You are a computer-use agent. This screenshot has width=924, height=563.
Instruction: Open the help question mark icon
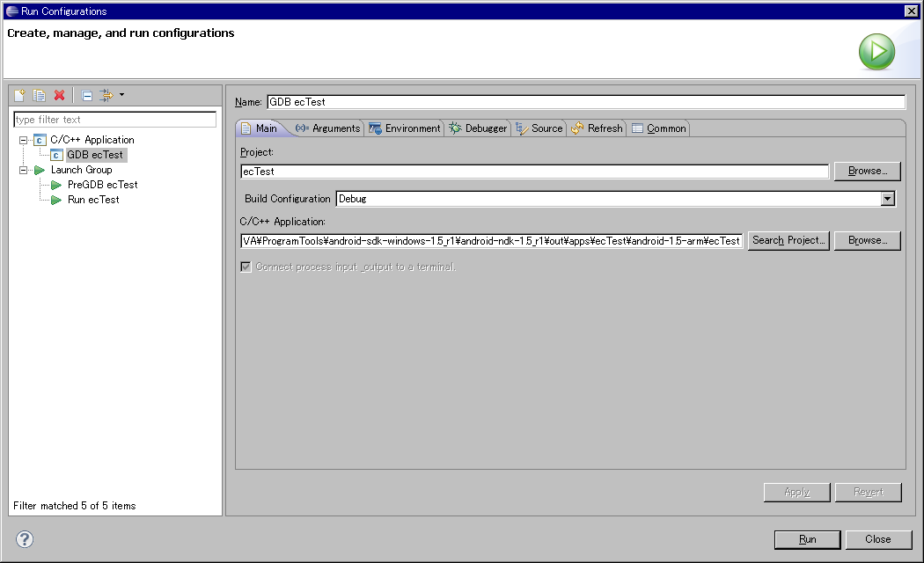(x=25, y=539)
